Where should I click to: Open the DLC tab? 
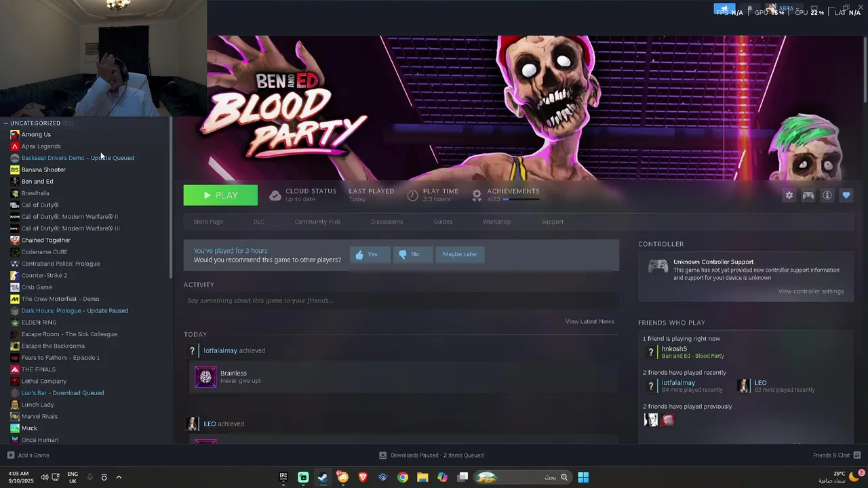tap(259, 222)
